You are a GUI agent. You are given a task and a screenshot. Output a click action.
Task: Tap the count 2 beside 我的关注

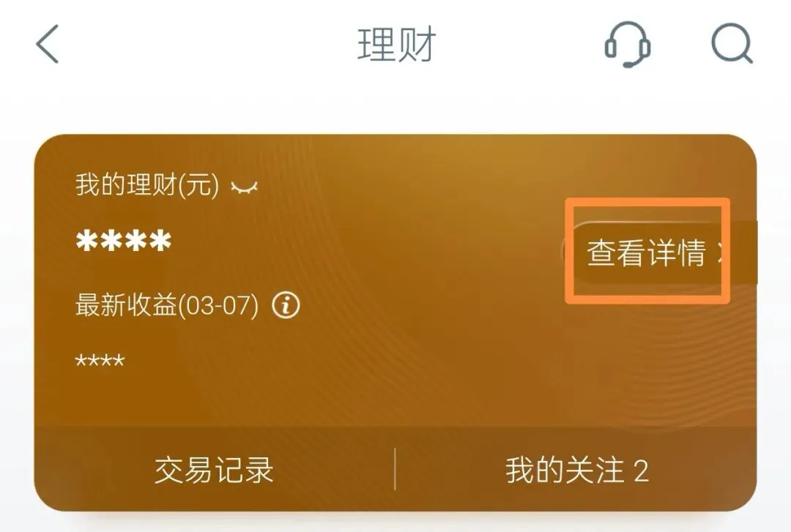pos(641,471)
